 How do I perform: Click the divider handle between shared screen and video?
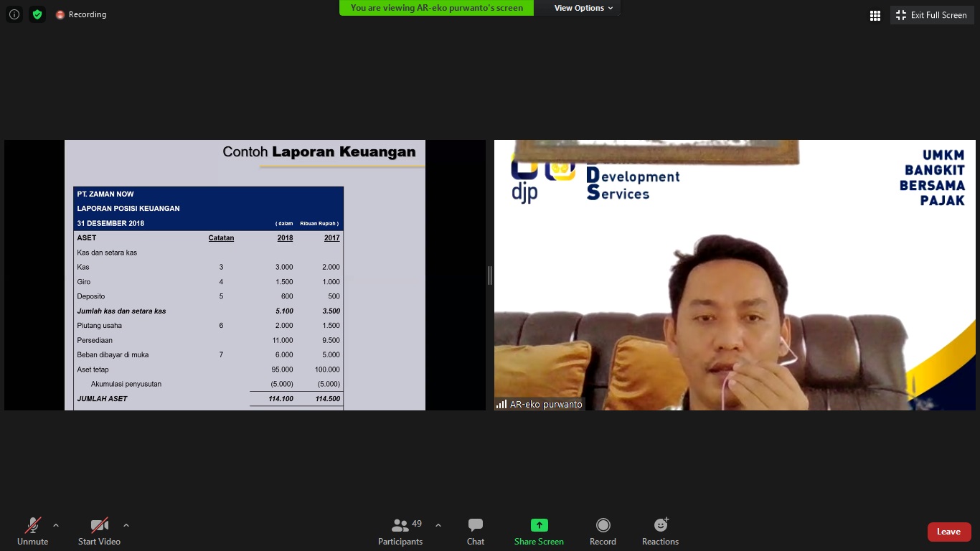click(490, 275)
